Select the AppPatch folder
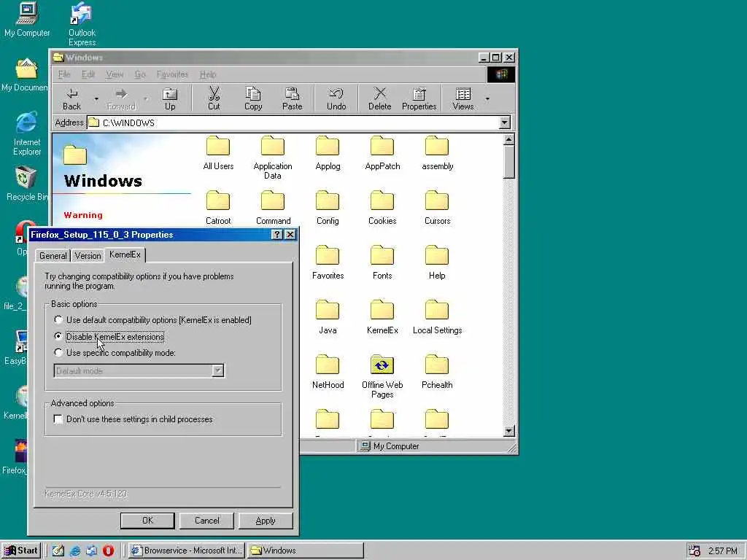Image resolution: width=747 pixels, height=560 pixels. pos(382,153)
